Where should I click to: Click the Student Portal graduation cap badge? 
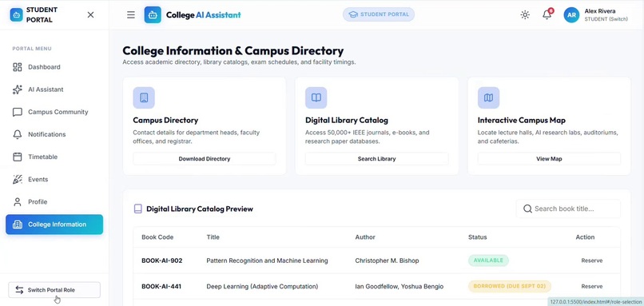click(x=379, y=14)
